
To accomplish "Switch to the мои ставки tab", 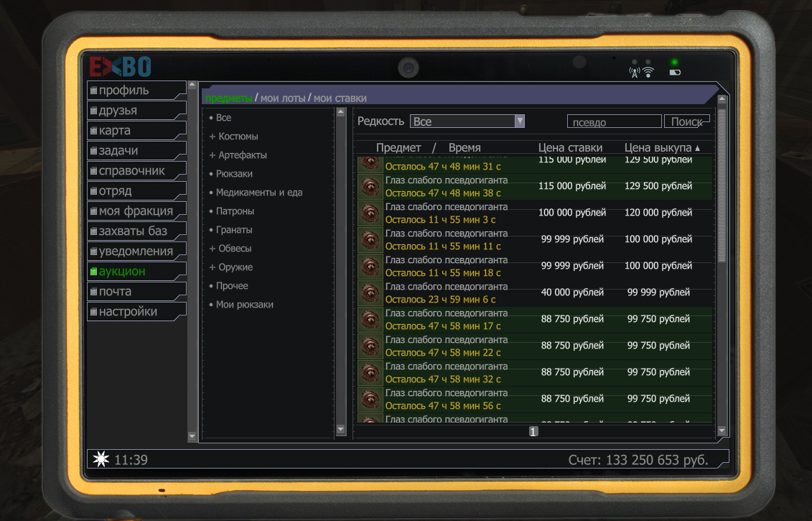I will click(x=340, y=98).
